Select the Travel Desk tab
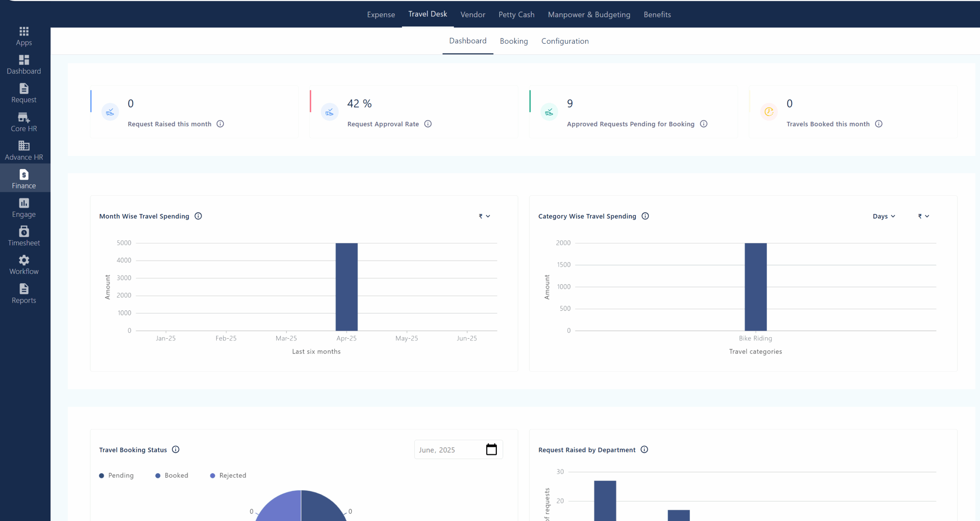980x521 pixels. tap(428, 14)
